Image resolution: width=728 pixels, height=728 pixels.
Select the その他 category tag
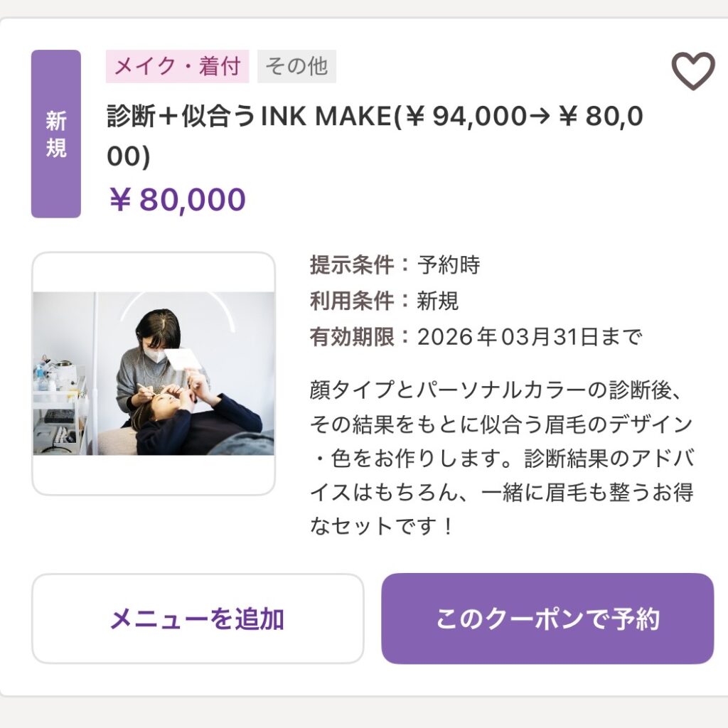pyautogui.click(x=296, y=67)
